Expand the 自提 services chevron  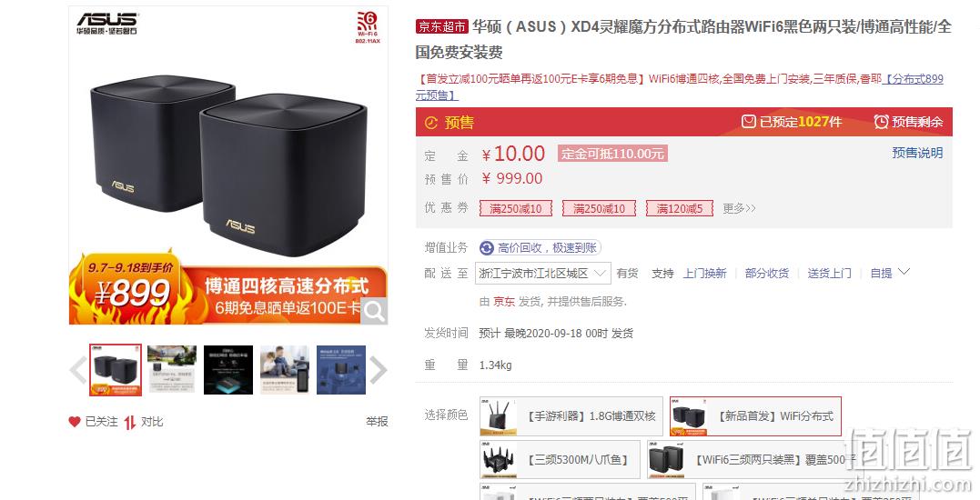(x=904, y=272)
